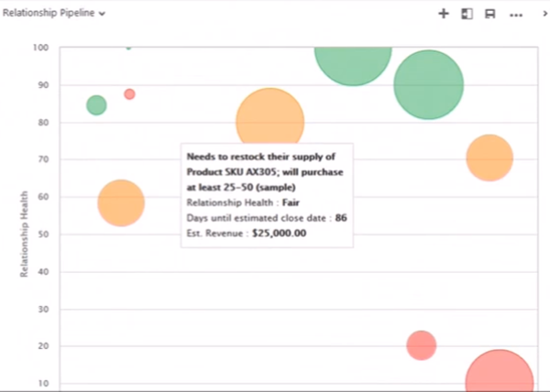550x392 pixels.
Task: Click the small green bubble near 85
Action: [96, 105]
